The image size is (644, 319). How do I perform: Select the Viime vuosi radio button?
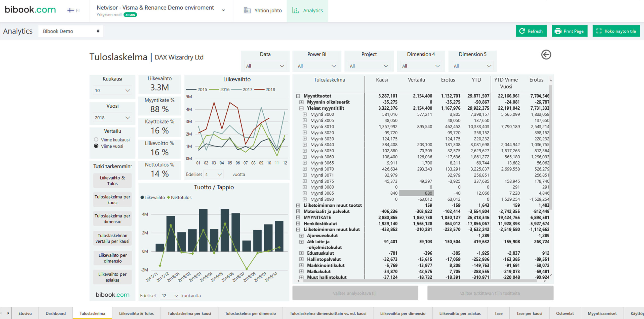[x=96, y=146]
